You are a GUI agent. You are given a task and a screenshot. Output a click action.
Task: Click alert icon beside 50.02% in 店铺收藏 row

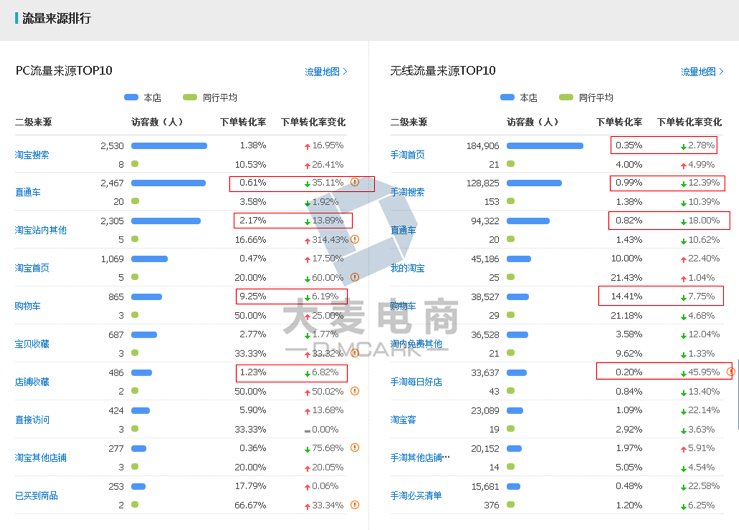coord(354,390)
